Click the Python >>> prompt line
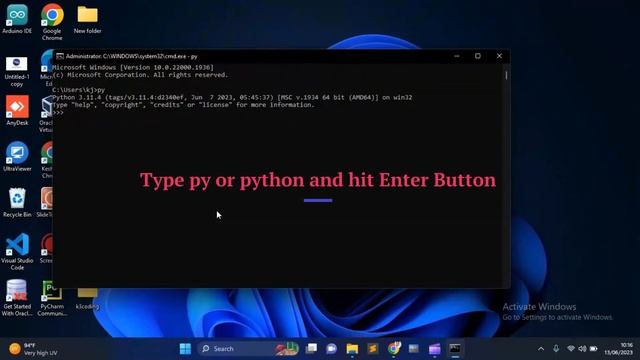Screen dimensions: 640x360 click(x=58, y=112)
